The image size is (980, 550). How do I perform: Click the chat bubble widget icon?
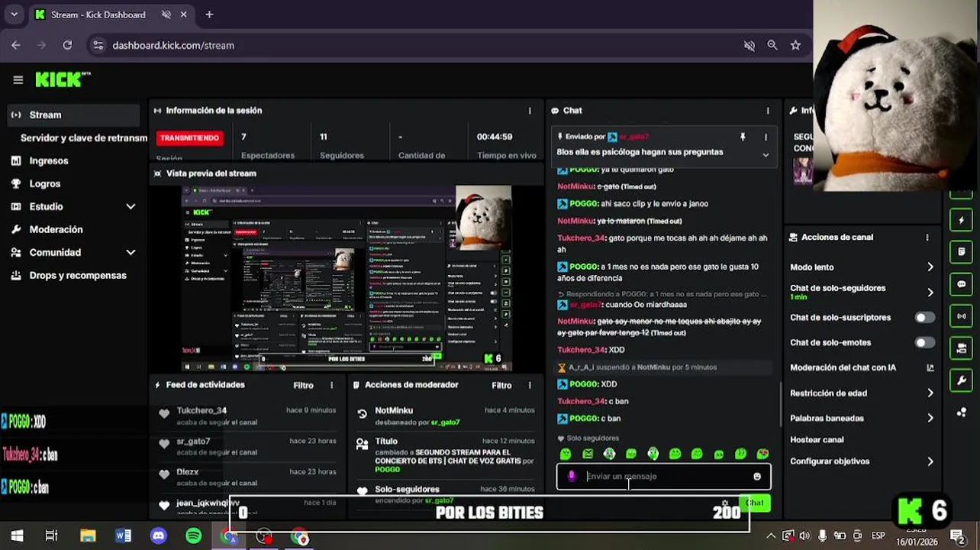[962, 284]
